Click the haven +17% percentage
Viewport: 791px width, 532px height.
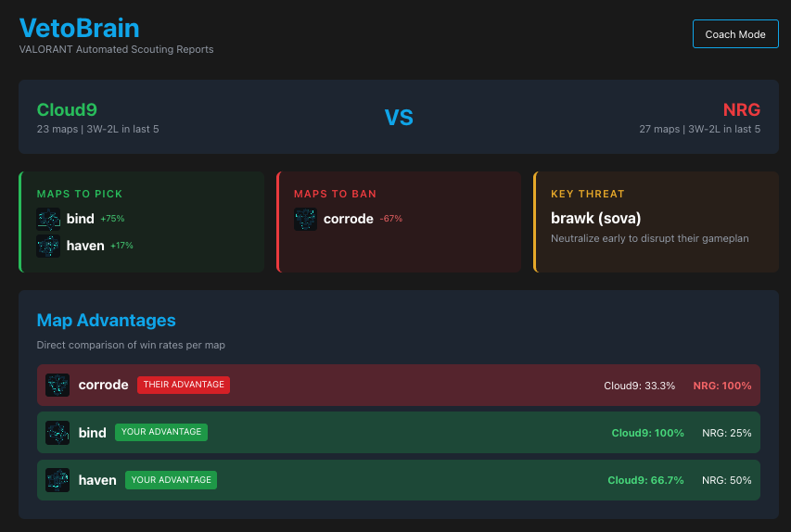[121, 246]
